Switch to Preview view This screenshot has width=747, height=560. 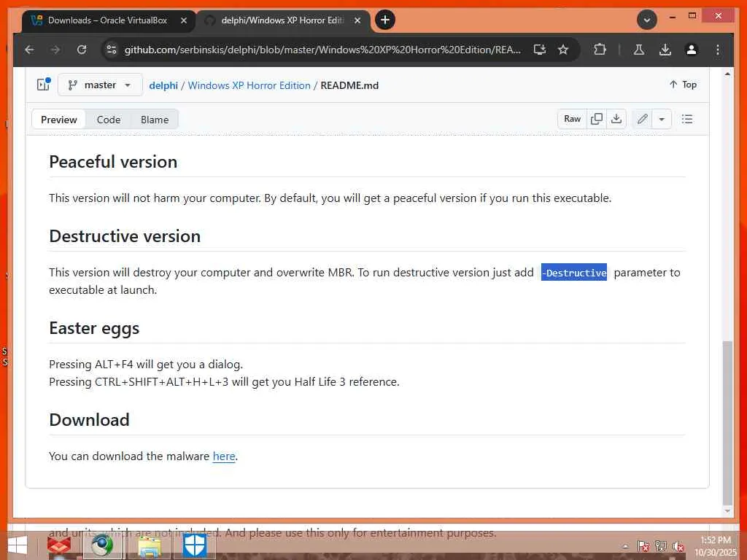coord(58,120)
